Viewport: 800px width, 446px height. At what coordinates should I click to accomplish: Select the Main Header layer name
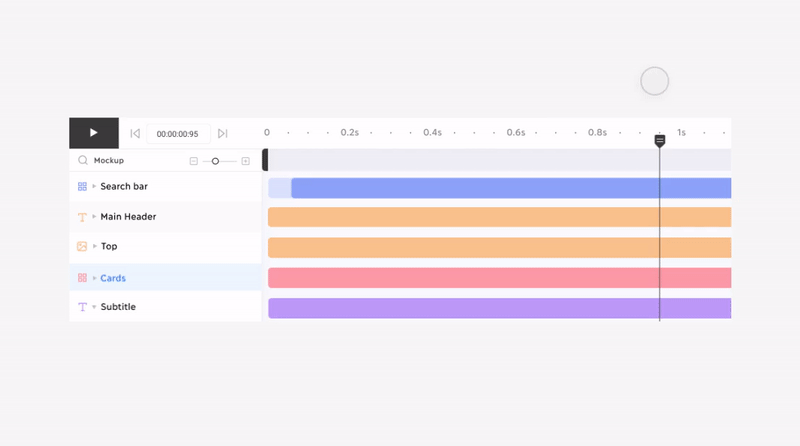(128, 216)
